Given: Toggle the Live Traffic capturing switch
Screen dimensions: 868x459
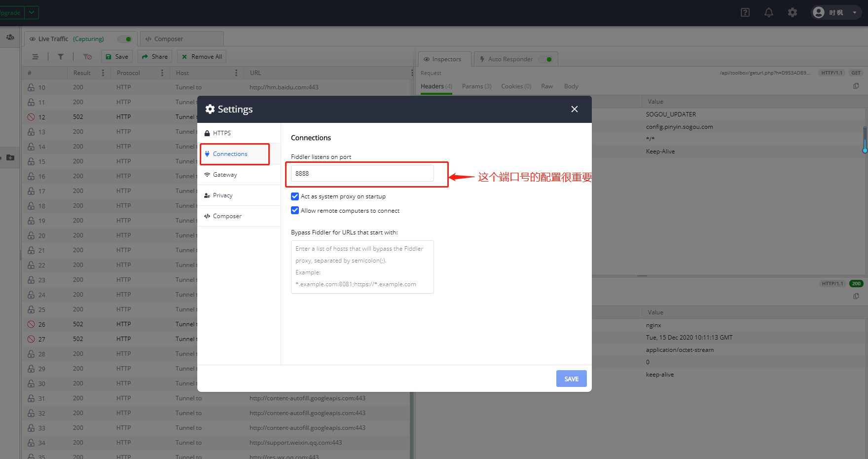Looking at the screenshot, I should coord(125,38).
